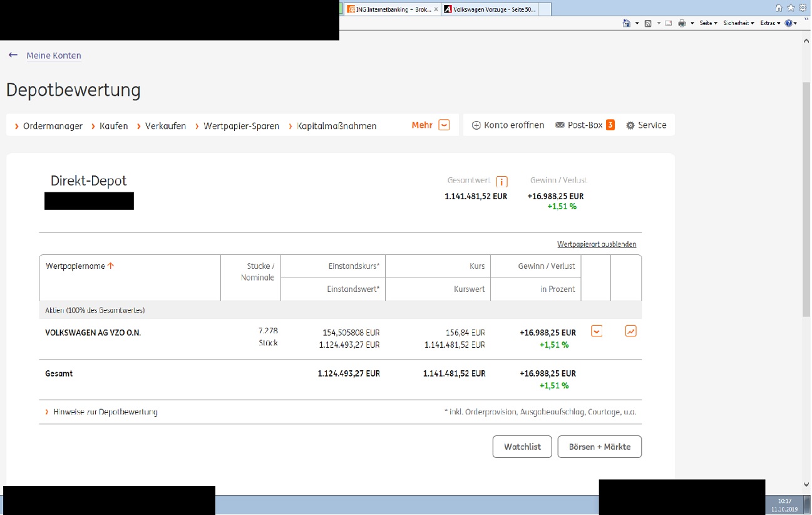The height and width of the screenshot is (515, 812).
Task: Click the Börsen + Märkte button
Action: click(x=600, y=447)
